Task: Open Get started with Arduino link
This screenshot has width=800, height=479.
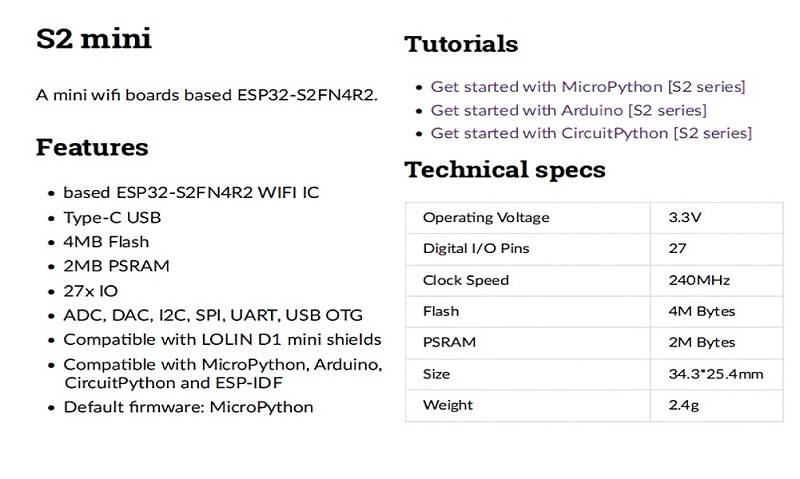Action: [x=568, y=110]
